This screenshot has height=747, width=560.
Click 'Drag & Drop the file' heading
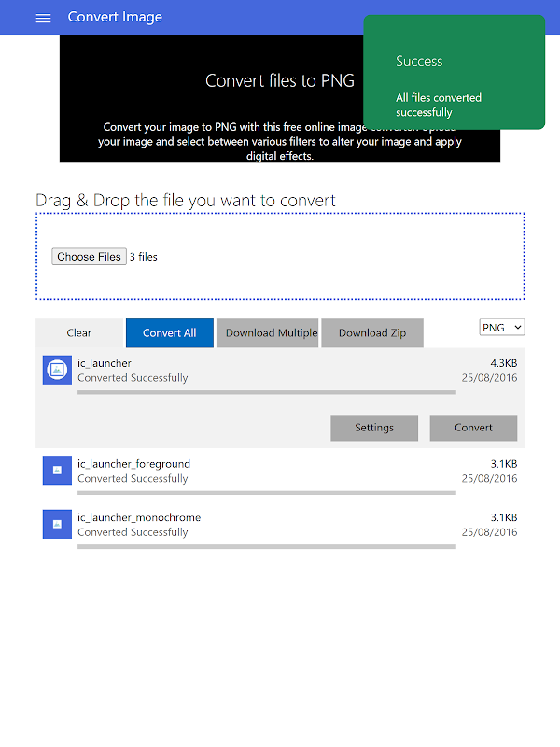point(186,201)
